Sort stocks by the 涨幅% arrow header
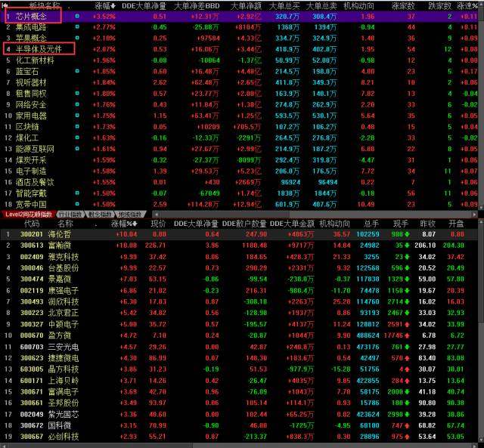Image resolution: width=484 pixels, height=448 pixels. pyautogui.click(x=124, y=224)
